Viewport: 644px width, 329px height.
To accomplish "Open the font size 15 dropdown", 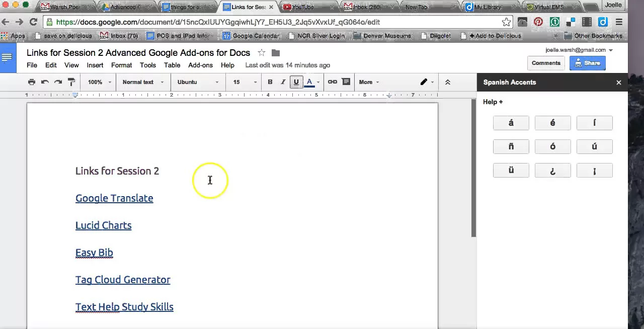I will (245, 82).
